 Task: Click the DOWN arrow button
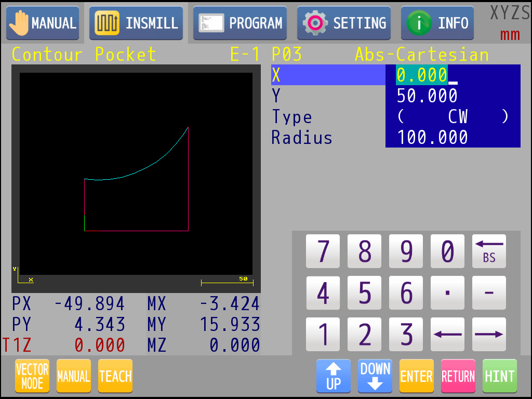coord(375,376)
